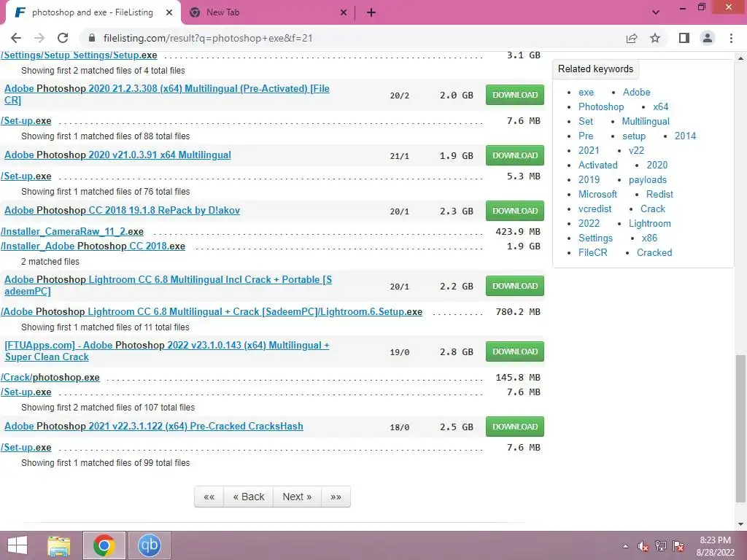Open Photoshop 2020 v21.0.3.91 x64 Multilingual link

[x=117, y=155]
